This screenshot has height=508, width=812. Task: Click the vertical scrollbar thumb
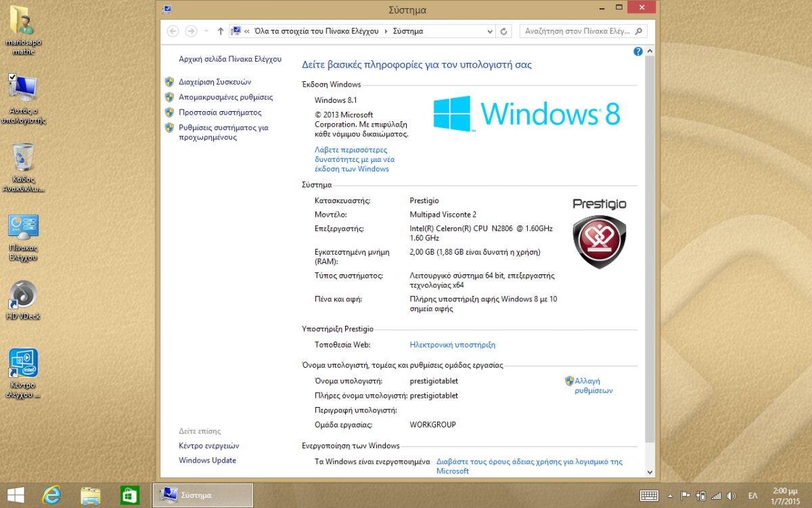650,249
